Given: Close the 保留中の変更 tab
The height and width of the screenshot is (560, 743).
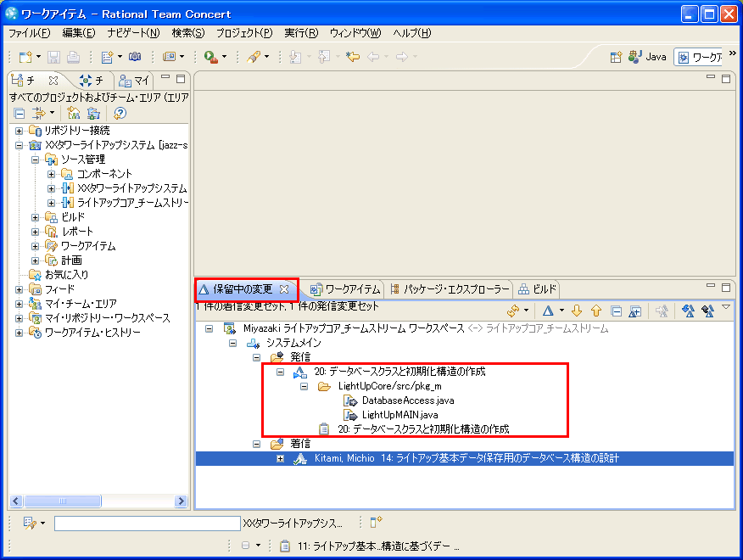Looking at the screenshot, I should tap(284, 289).
